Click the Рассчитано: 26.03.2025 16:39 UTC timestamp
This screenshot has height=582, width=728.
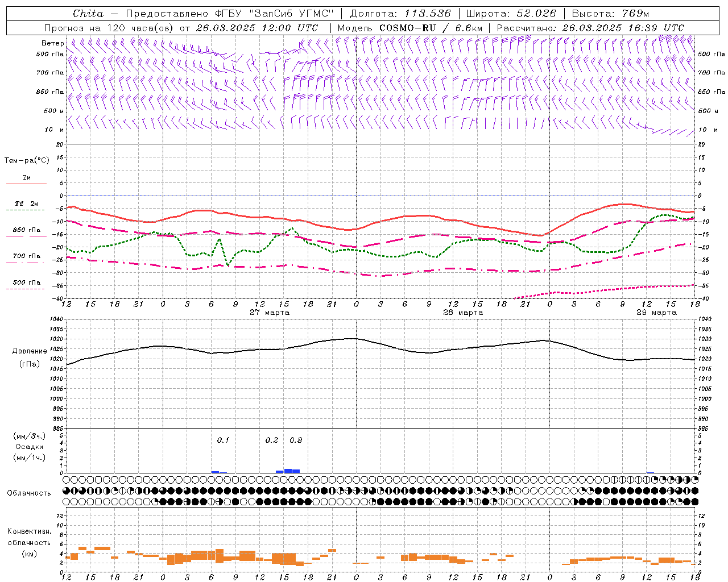590,28
